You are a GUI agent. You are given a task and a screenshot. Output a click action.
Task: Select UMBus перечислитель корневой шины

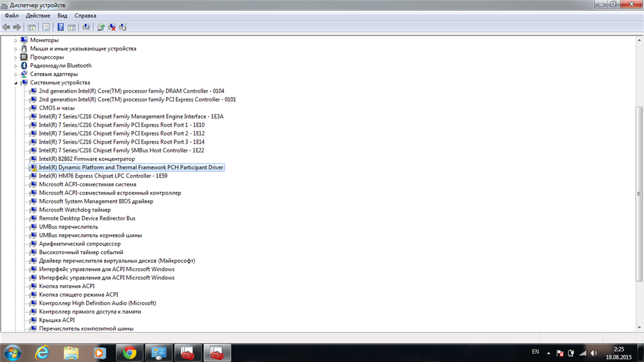click(x=91, y=235)
